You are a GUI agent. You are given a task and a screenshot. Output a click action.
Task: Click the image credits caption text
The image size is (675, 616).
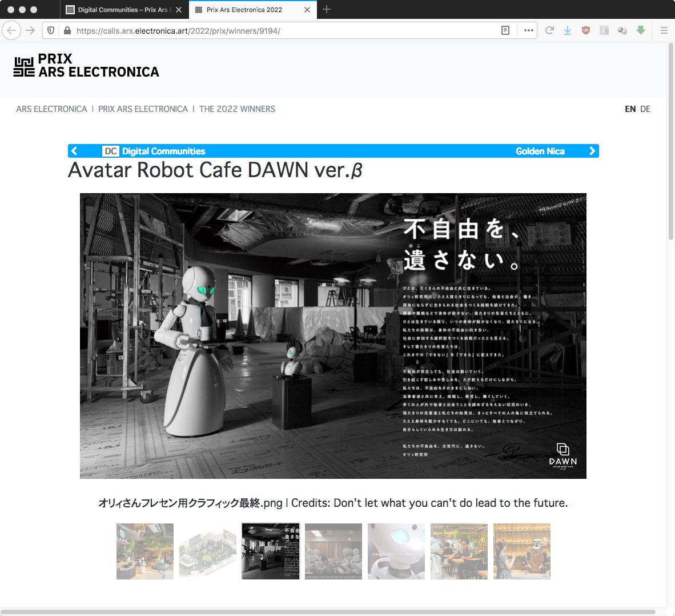tap(333, 503)
